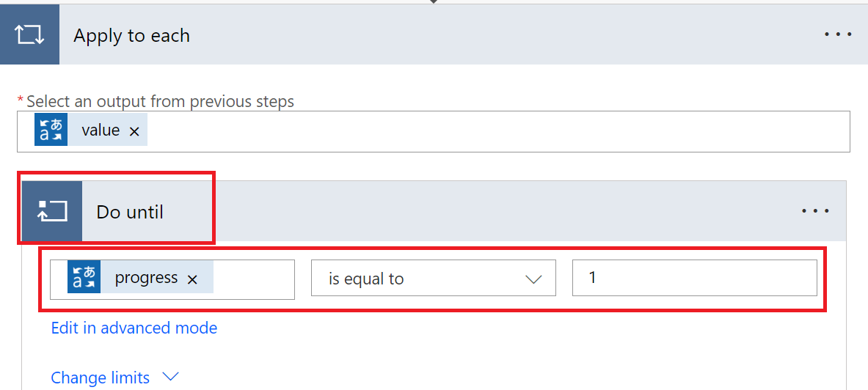Click the translator icon on progress token
Screen dimensions: 868x390
coord(84,279)
